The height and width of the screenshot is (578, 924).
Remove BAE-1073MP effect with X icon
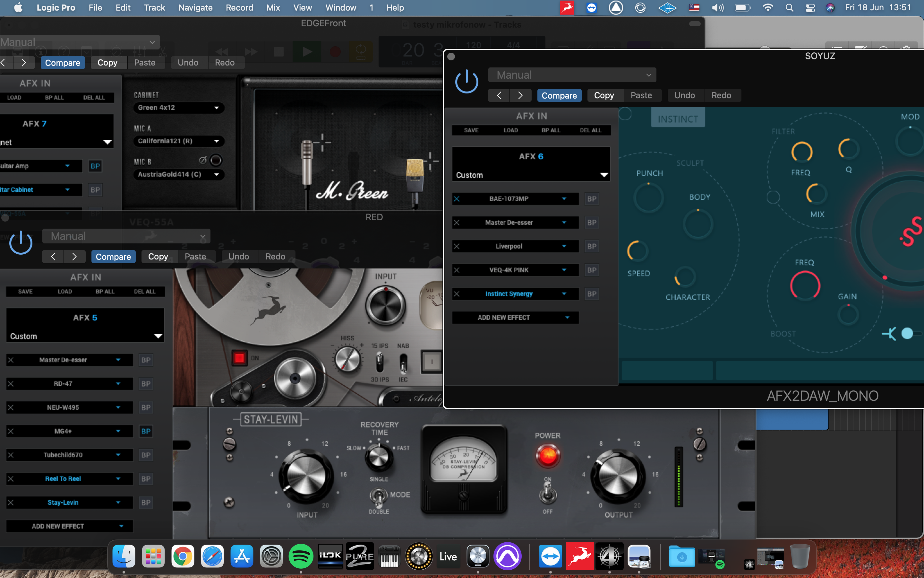coord(457,199)
